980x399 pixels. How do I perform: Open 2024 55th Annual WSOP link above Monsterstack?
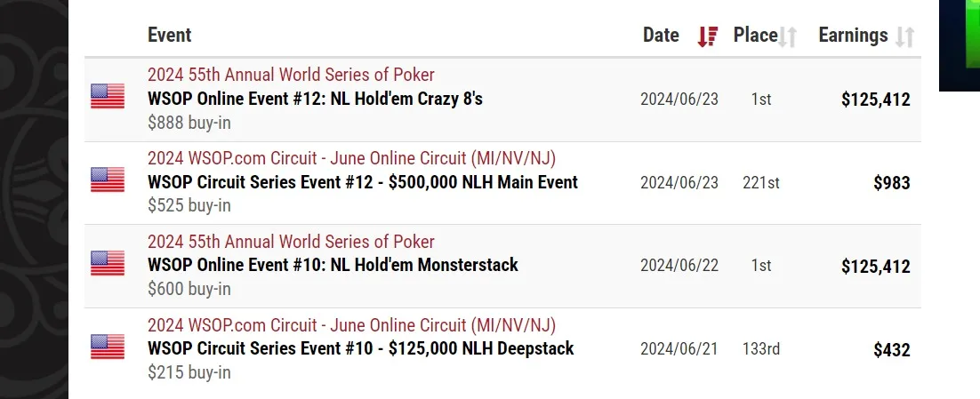[291, 242]
